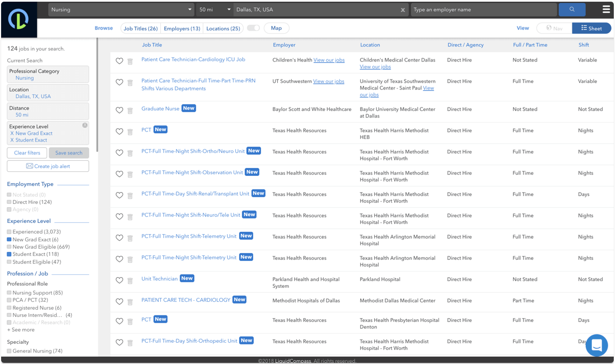This screenshot has width=616, height=364.
Task: Click the blue search magnifier button
Action: pyautogui.click(x=572, y=10)
